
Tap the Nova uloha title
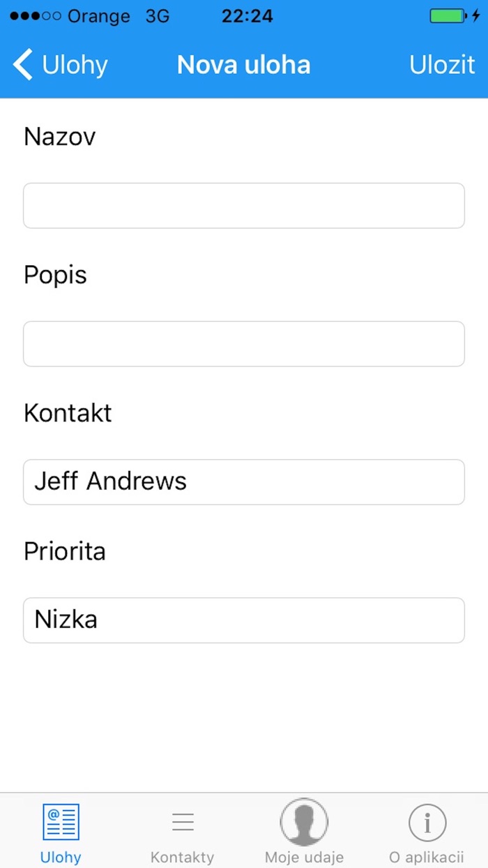click(244, 65)
